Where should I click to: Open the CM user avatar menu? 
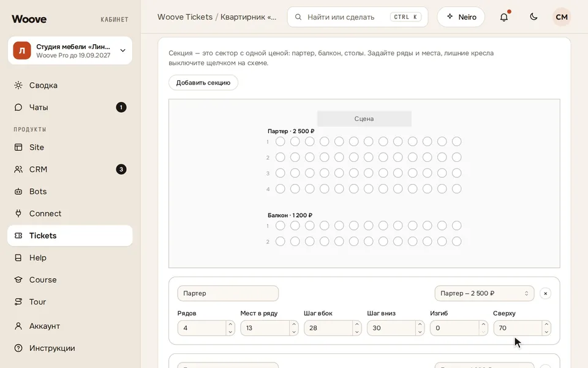click(x=562, y=17)
